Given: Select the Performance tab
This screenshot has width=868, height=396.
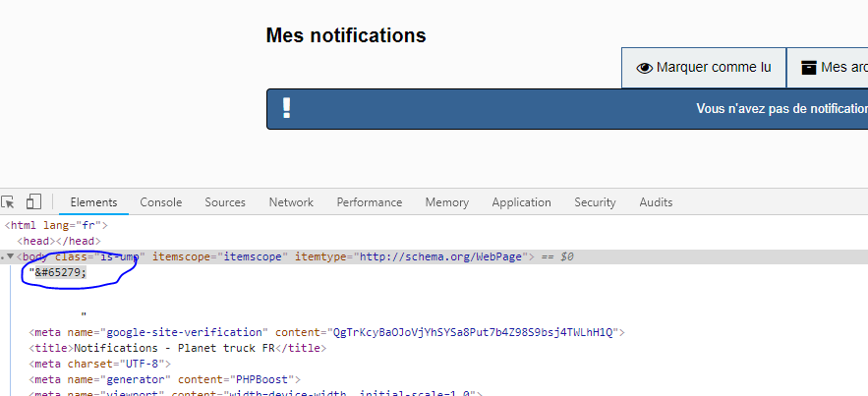Looking at the screenshot, I should click(369, 202).
